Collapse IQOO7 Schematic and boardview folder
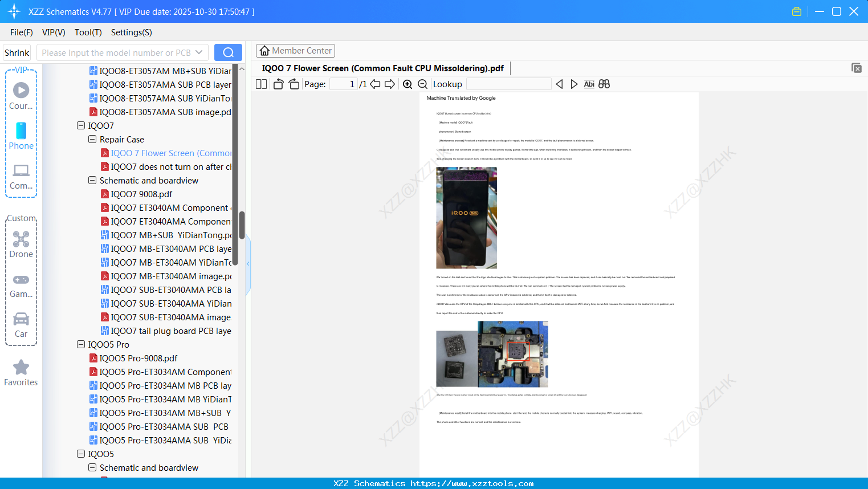 point(92,181)
